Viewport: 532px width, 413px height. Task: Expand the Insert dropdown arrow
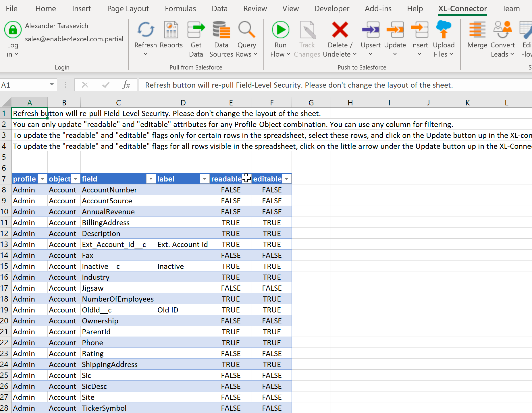pos(419,54)
